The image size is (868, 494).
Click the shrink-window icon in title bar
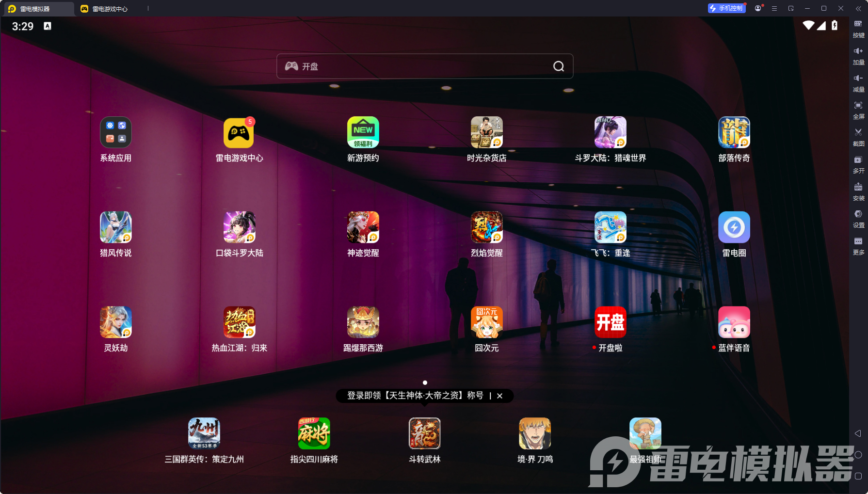click(x=791, y=8)
